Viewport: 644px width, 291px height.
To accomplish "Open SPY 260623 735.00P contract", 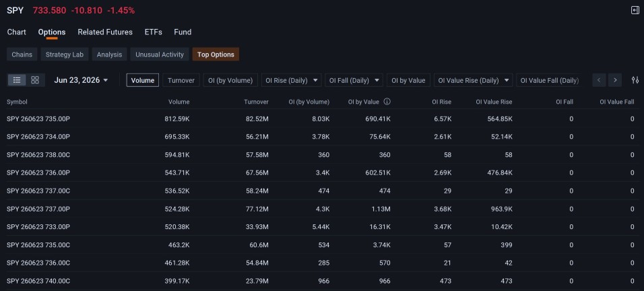I will pos(38,119).
